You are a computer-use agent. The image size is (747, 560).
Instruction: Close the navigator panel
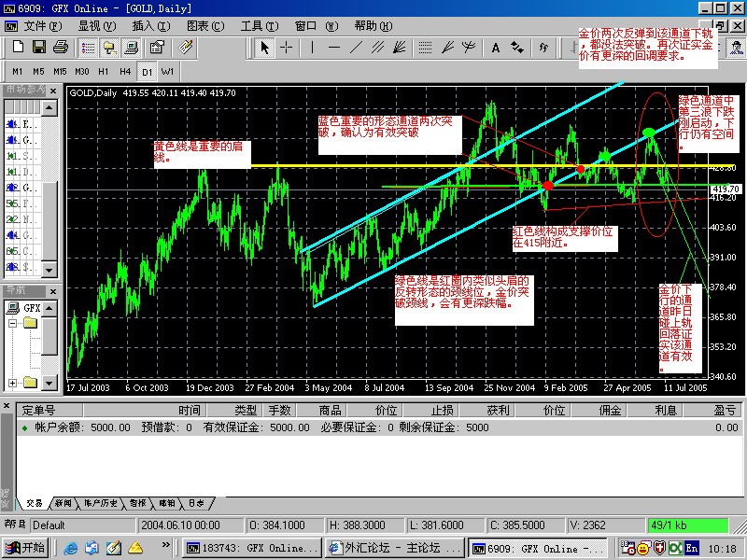coord(53,291)
